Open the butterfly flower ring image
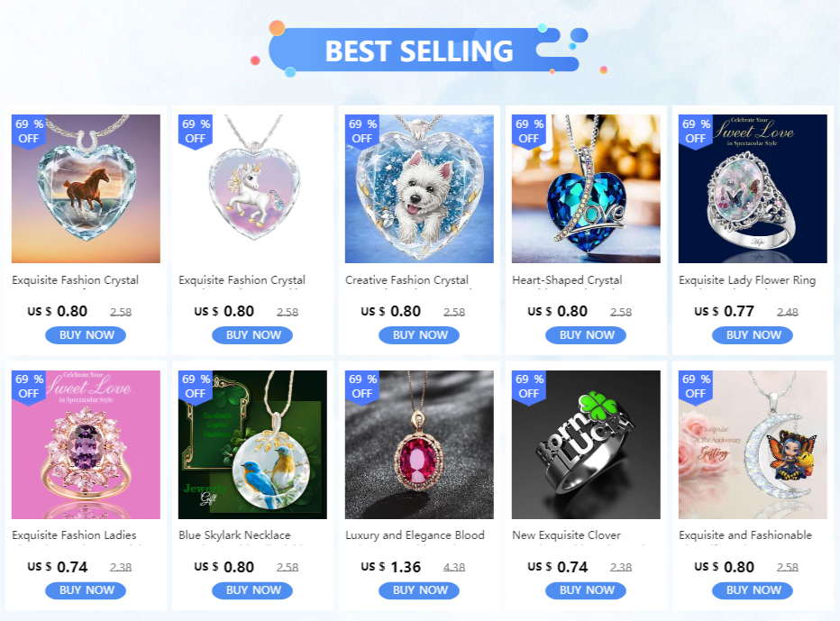 tap(753, 188)
